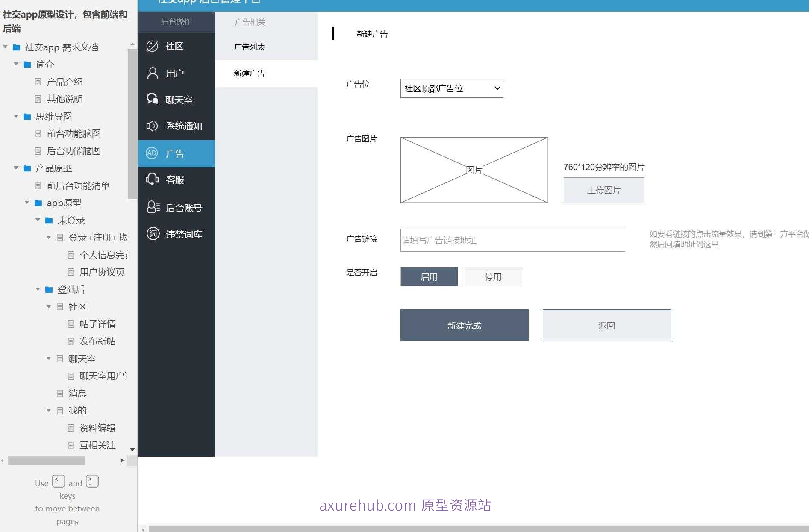Collapse the 简介 tree node
Viewport: 809px width, 532px height.
click(16, 64)
